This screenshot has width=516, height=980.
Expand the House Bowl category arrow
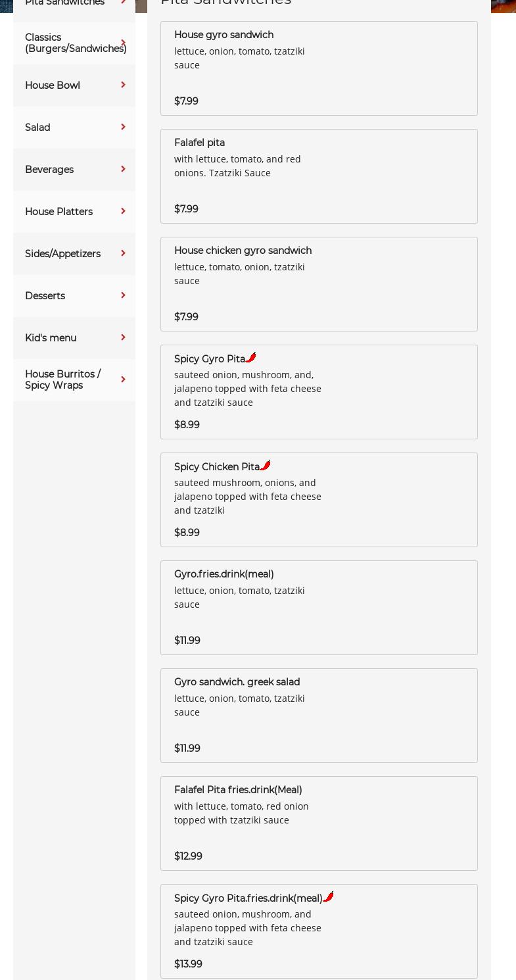point(123,85)
